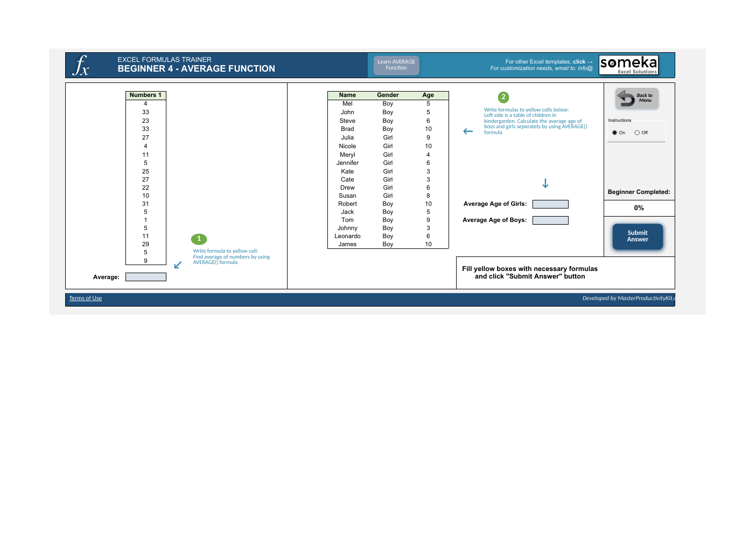Viewport: 756px width, 535px height.
Task: Click the name cell 'Steve'
Action: pyautogui.click(x=347, y=121)
